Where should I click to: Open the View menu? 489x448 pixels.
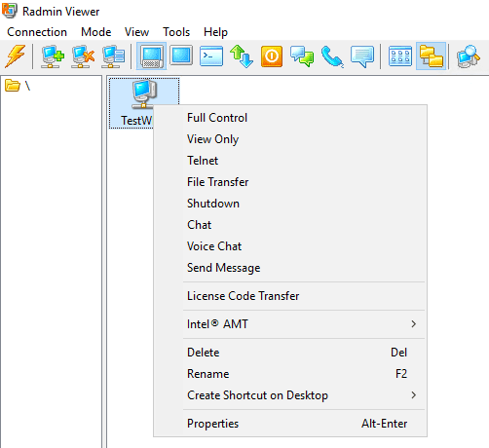[136, 32]
